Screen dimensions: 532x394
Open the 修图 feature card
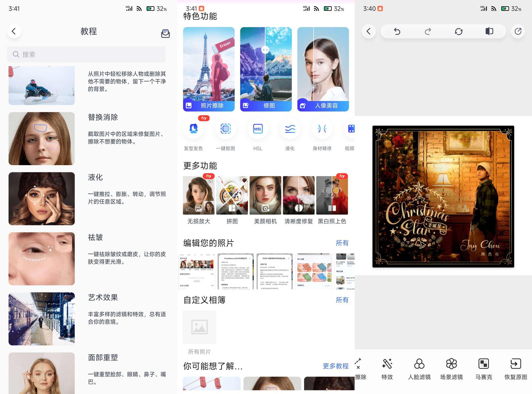(266, 69)
